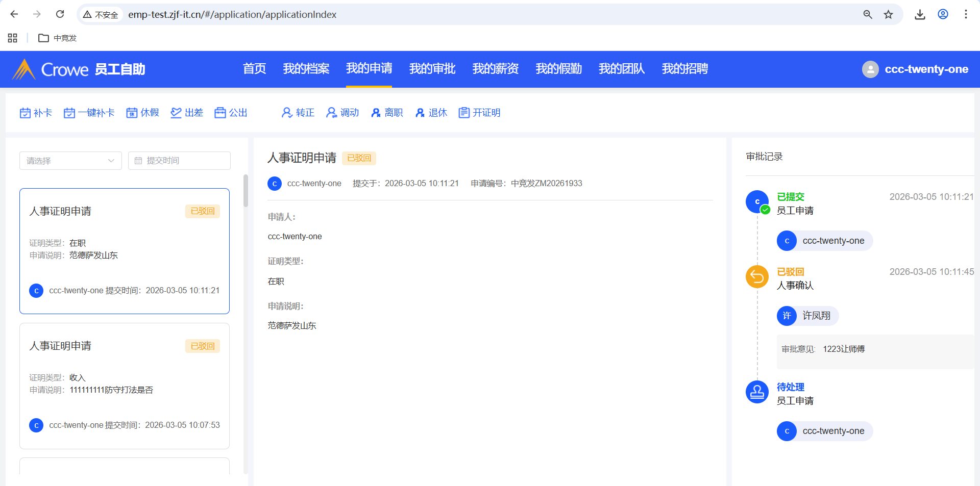Open the 我的团队 tab
This screenshot has height=486, width=980.
(622, 69)
